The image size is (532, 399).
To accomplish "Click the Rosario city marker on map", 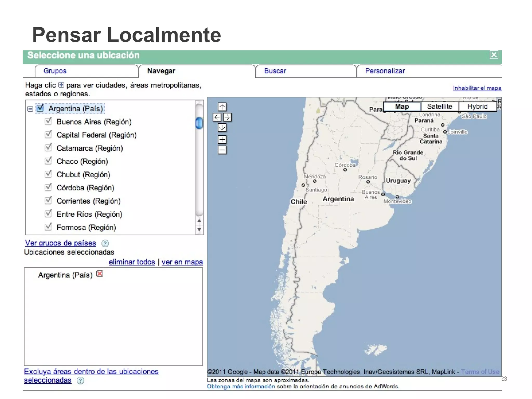I will click(368, 182).
